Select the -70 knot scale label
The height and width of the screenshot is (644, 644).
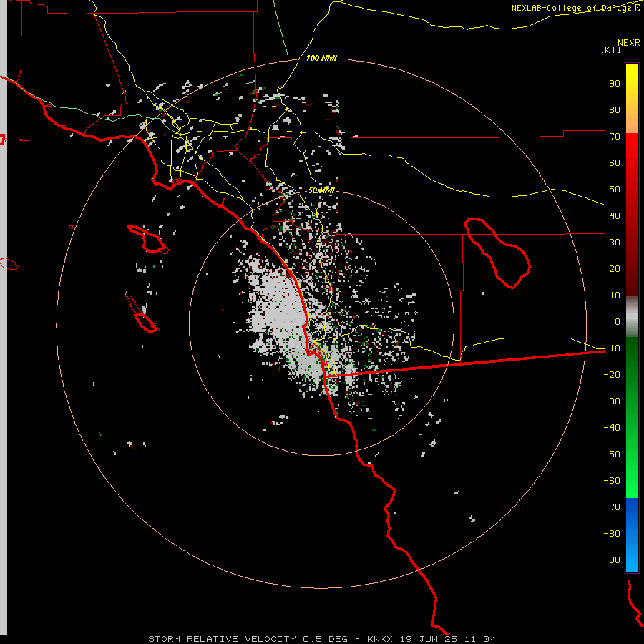pos(612,507)
